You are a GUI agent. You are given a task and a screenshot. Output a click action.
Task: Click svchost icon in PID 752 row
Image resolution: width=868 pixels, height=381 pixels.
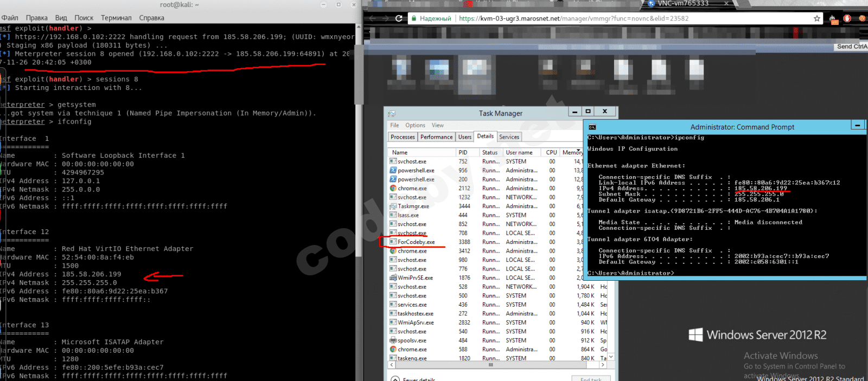point(393,162)
